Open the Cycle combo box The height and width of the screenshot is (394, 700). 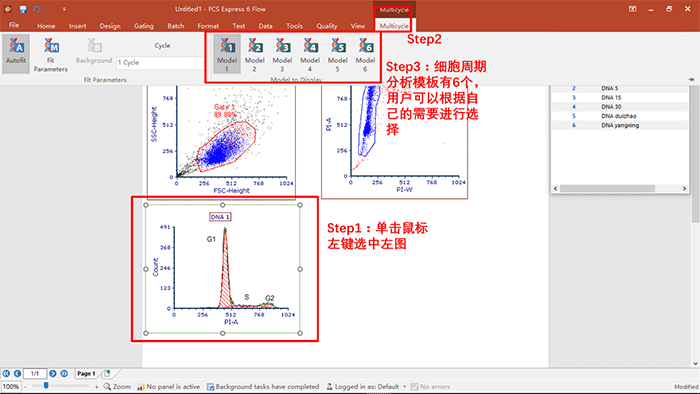[160, 63]
